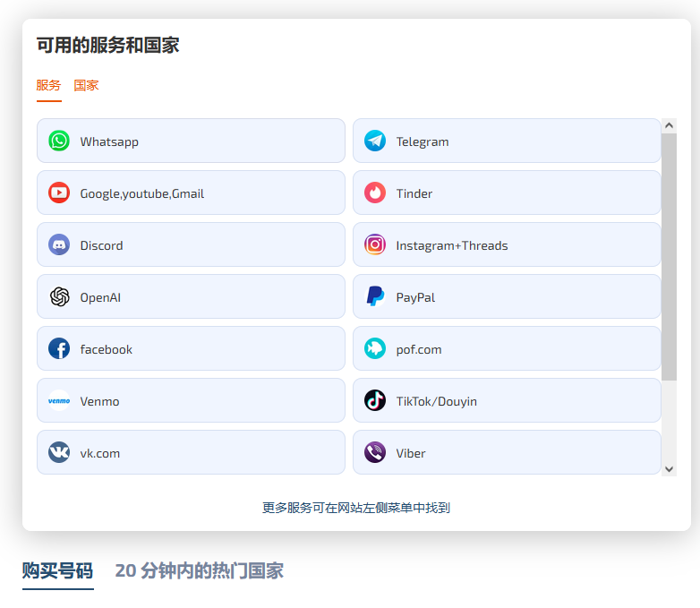Image resolution: width=700 pixels, height=608 pixels.
Task: Pick the facebook logo icon
Action: pos(59,348)
